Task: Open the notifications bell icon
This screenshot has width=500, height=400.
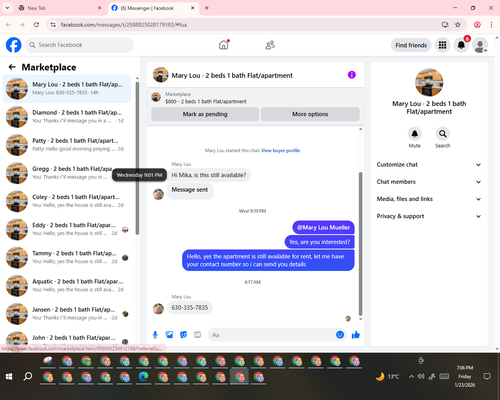Action: [461, 45]
